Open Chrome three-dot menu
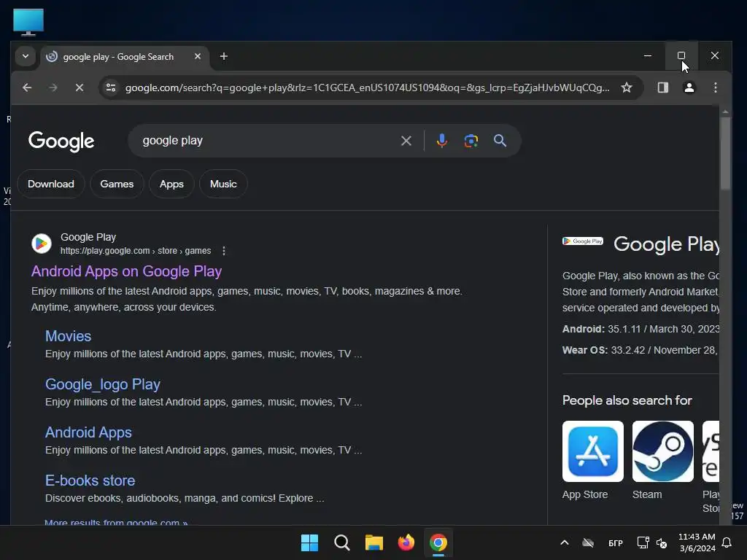The width and height of the screenshot is (747, 560). (715, 87)
